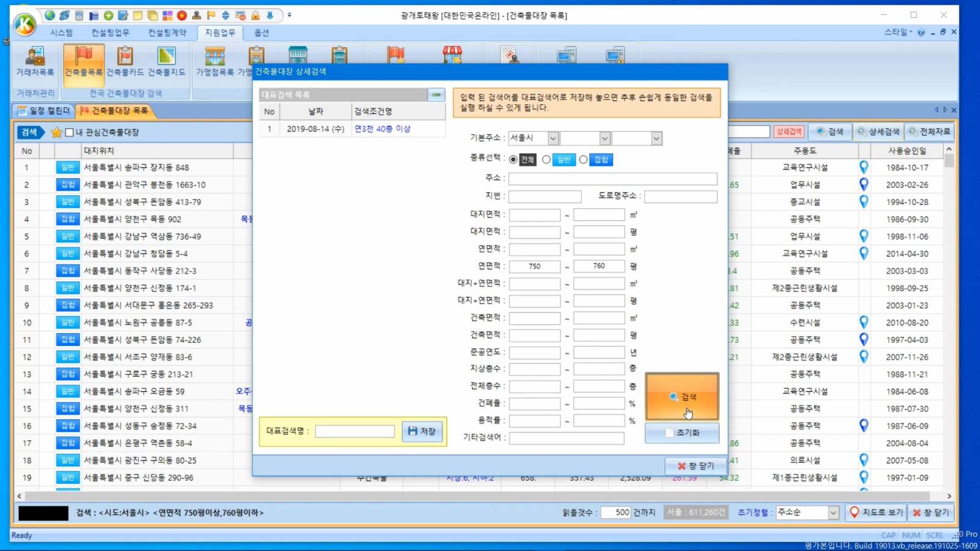
Task: Select the 일반 type radio button
Action: [x=546, y=160]
